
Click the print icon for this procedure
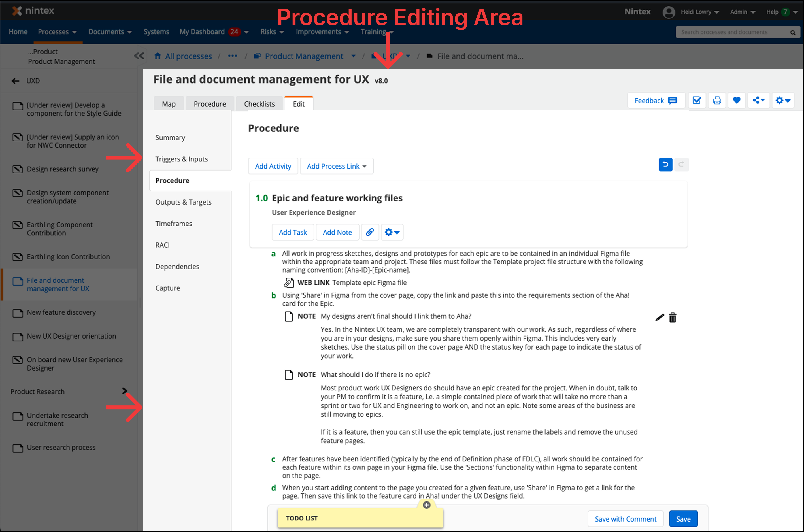click(717, 101)
